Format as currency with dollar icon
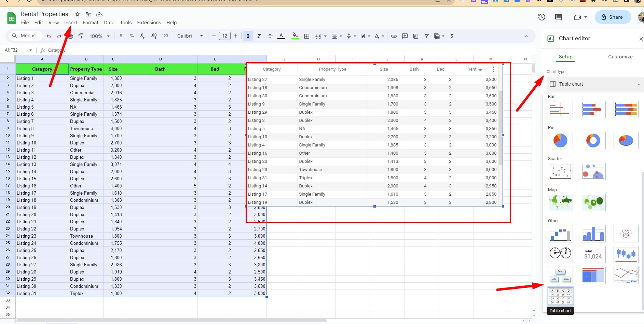 tap(121, 36)
